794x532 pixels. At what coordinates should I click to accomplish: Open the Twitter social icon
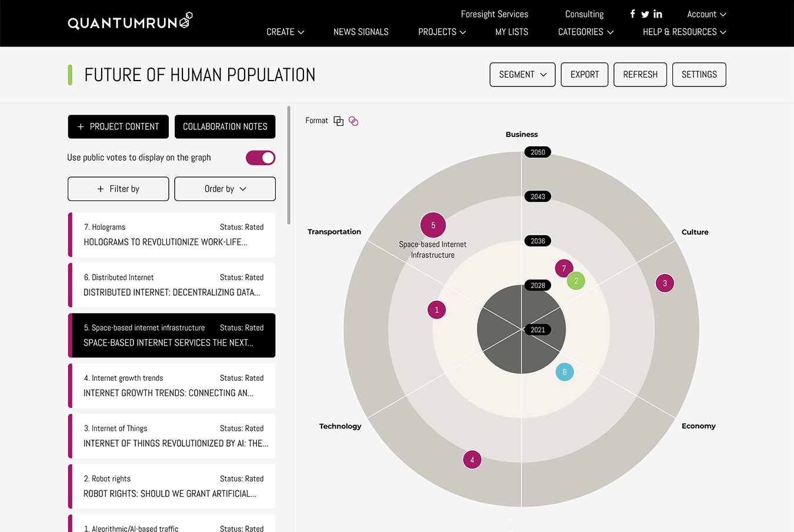645,14
